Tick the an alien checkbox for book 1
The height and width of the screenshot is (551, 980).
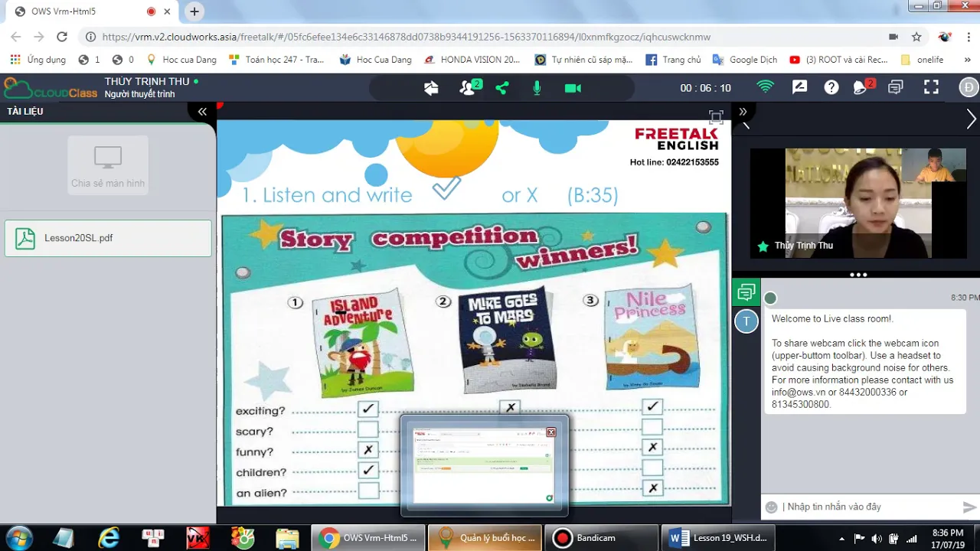click(x=368, y=491)
